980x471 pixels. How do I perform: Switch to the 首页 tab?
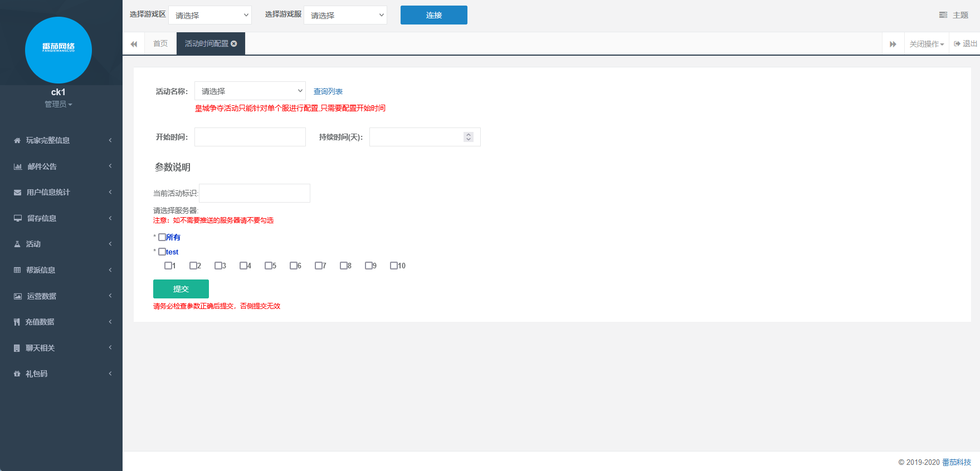coord(160,43)
